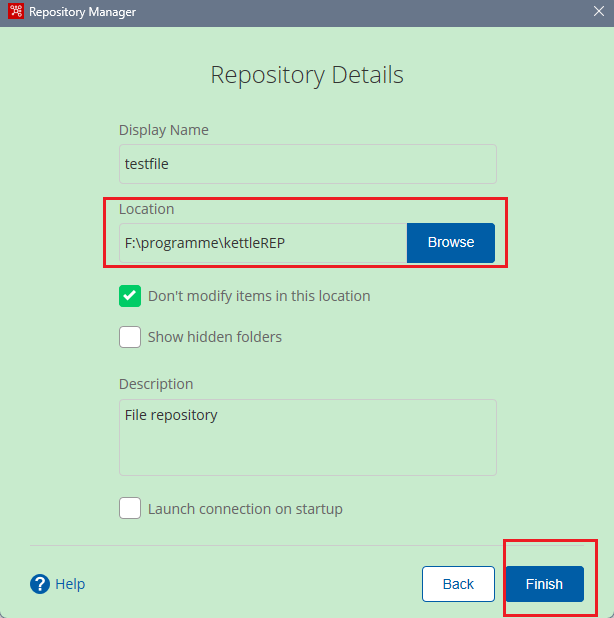The height and width of the screenshot is (618, 614).
Task: Close the Repository Manager window
Action: (599, 11)
